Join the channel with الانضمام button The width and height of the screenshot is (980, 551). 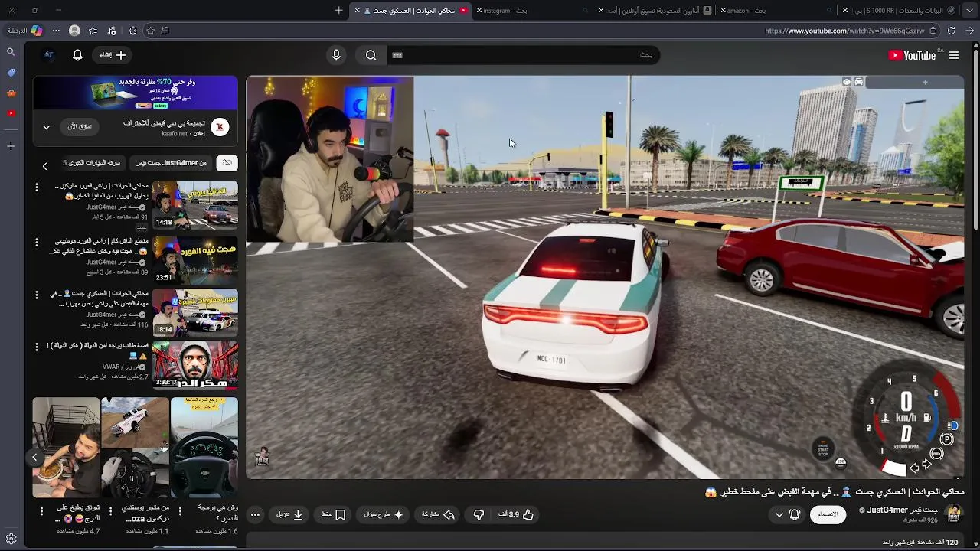click(828, 514)
